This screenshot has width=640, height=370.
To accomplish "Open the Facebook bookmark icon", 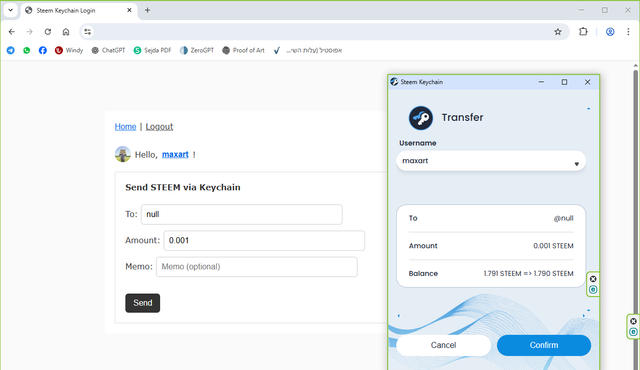I will pos(42,50).
